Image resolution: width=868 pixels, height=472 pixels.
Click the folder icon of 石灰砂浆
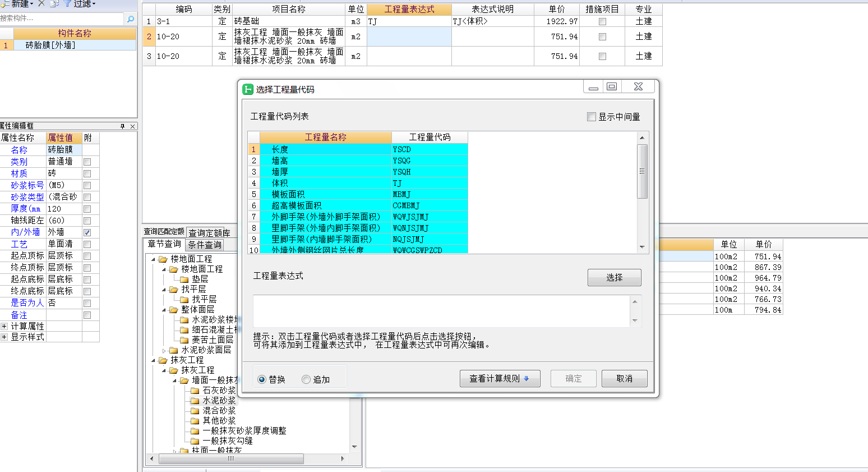[x=195, y=390]
